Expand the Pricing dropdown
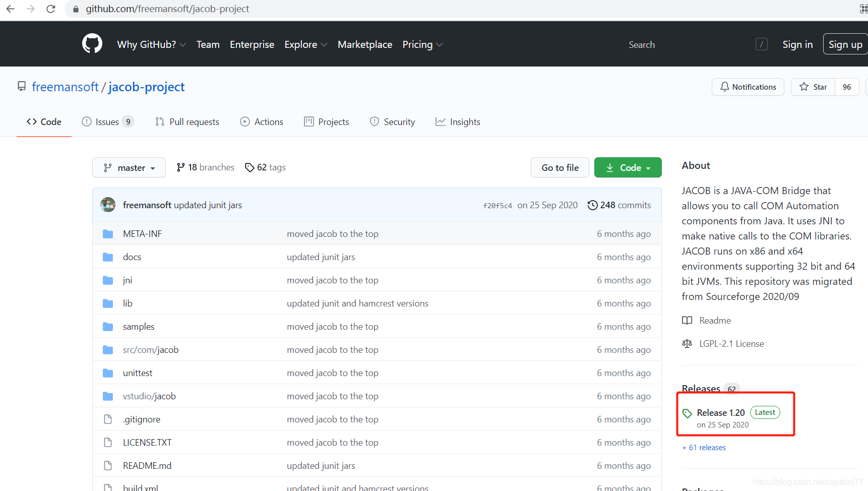This screenshot has width=868, height=491. [x=422, y=44]
